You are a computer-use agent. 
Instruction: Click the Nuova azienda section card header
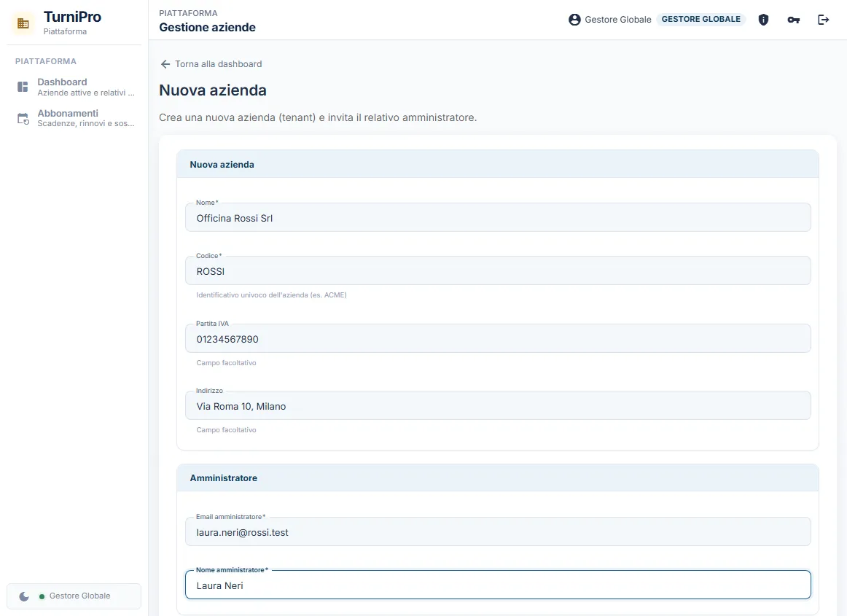click(498, 164)
